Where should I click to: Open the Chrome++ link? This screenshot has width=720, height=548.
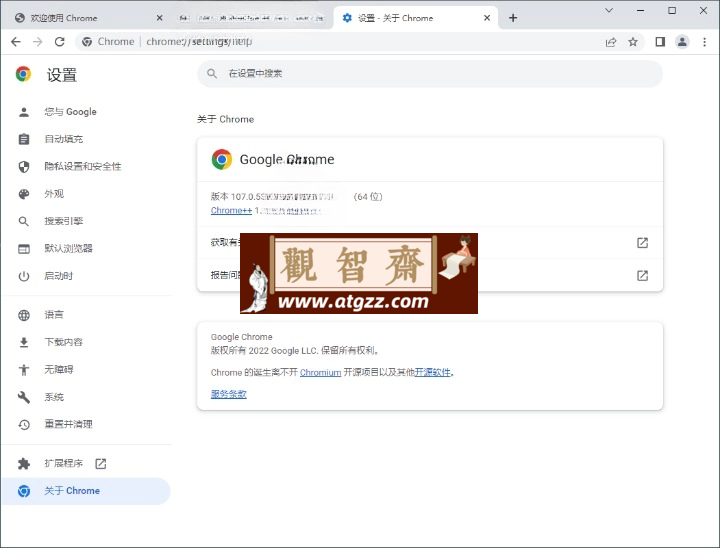tap(231, 210)
